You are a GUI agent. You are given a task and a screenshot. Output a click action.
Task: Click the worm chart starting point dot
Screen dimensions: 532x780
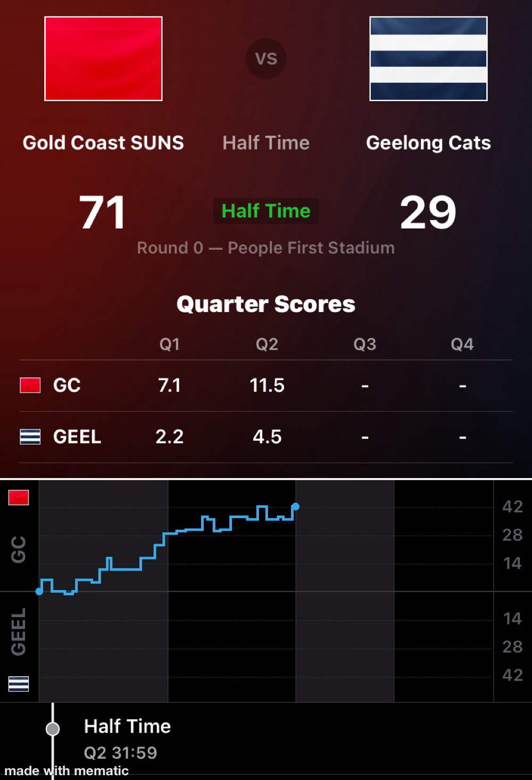pos(39,591)
